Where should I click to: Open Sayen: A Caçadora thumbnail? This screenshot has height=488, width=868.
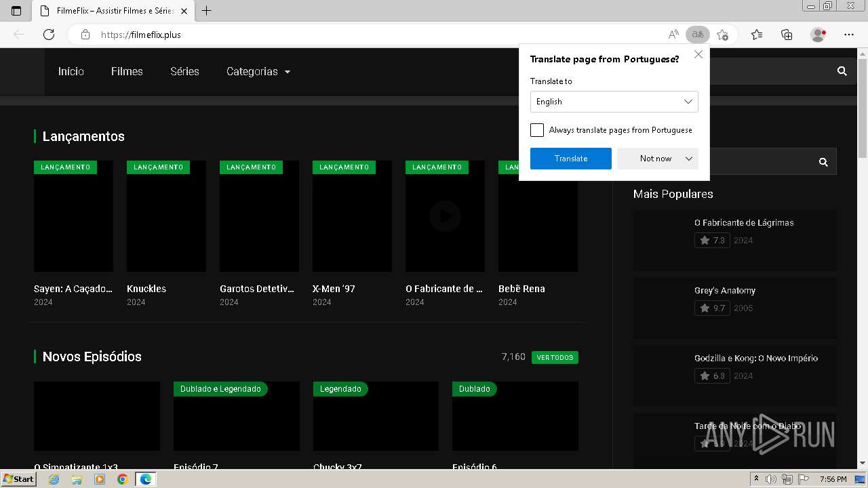tap(73, 216)
